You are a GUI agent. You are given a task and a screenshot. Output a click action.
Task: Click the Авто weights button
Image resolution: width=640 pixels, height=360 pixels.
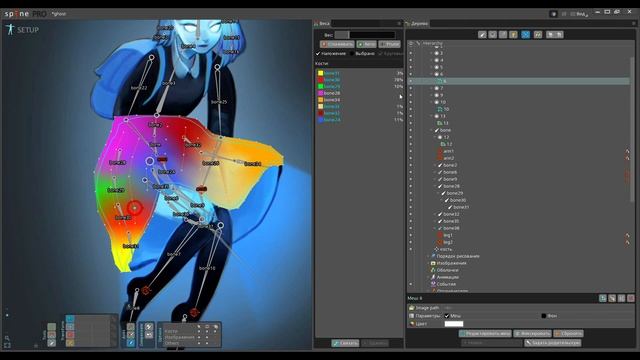366,44
